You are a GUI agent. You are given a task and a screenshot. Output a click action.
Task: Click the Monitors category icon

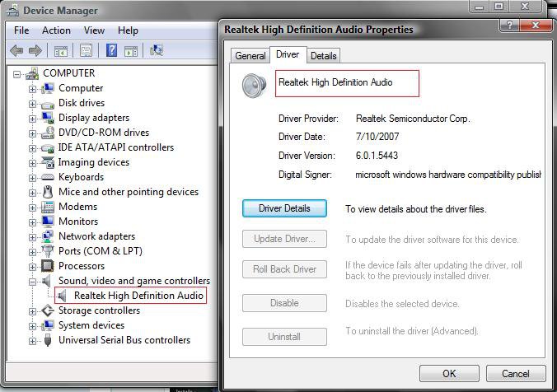click(48, 222)
